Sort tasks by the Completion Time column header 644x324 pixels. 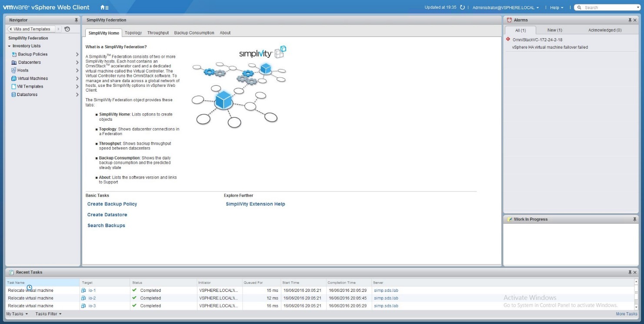tap(349, 283)
